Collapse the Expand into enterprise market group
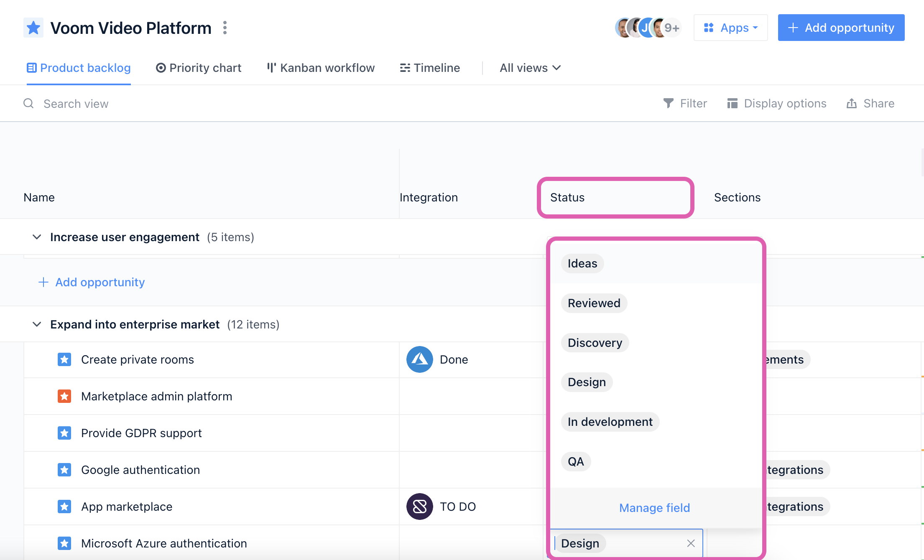 (x=37, y=324)
